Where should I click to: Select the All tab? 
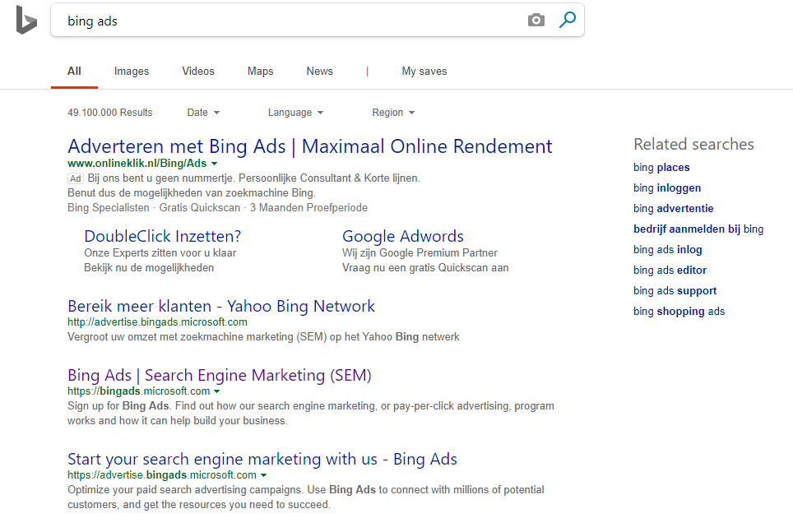[74, 72]
